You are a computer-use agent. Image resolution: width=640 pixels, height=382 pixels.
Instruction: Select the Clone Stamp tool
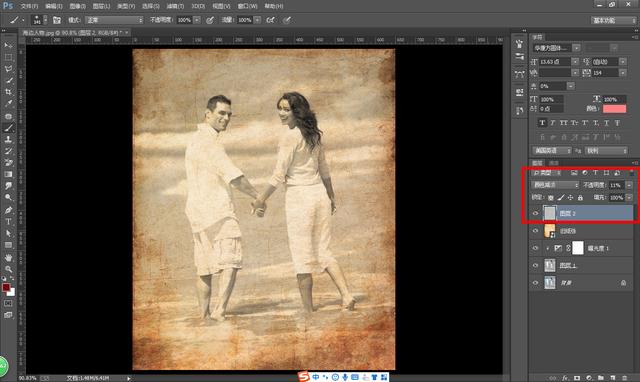pos(8,139)
